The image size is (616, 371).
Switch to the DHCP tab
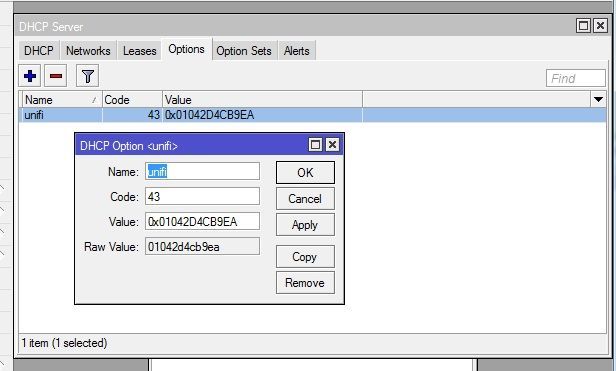[38, 51]
